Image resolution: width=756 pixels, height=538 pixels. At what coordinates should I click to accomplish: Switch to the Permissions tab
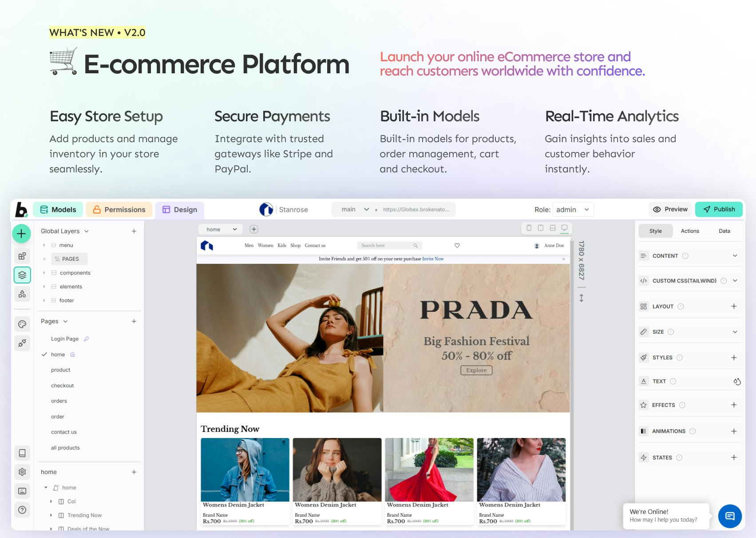[119, 210]
